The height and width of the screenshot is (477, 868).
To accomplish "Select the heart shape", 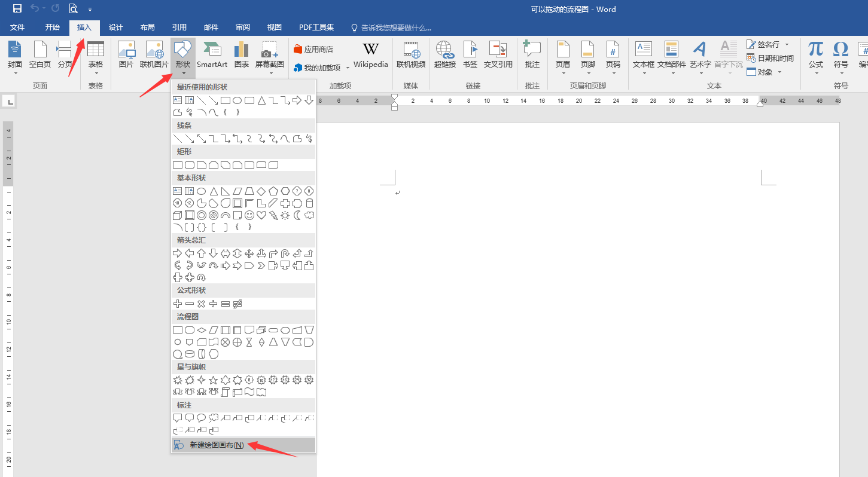I will [x=261, y=215].
